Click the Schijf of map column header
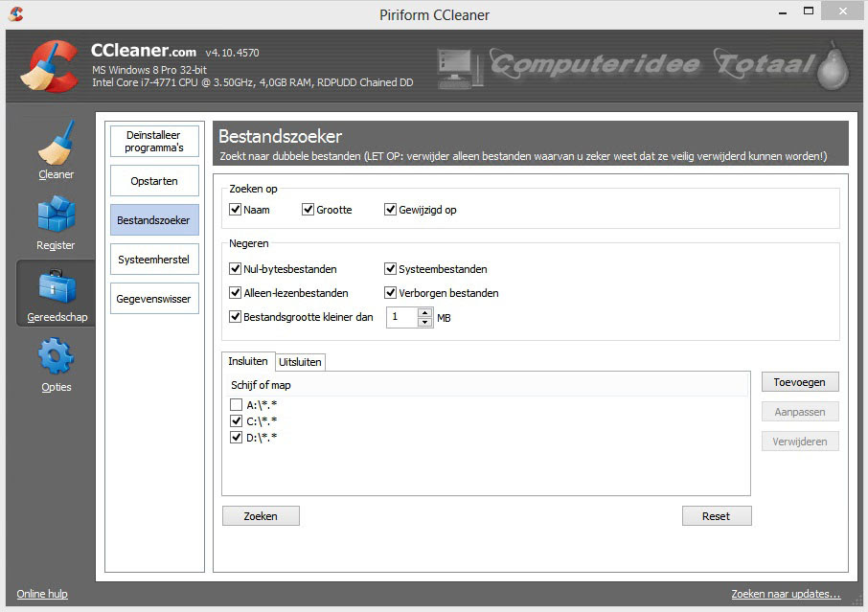868x612 pixels. point(486,385)
